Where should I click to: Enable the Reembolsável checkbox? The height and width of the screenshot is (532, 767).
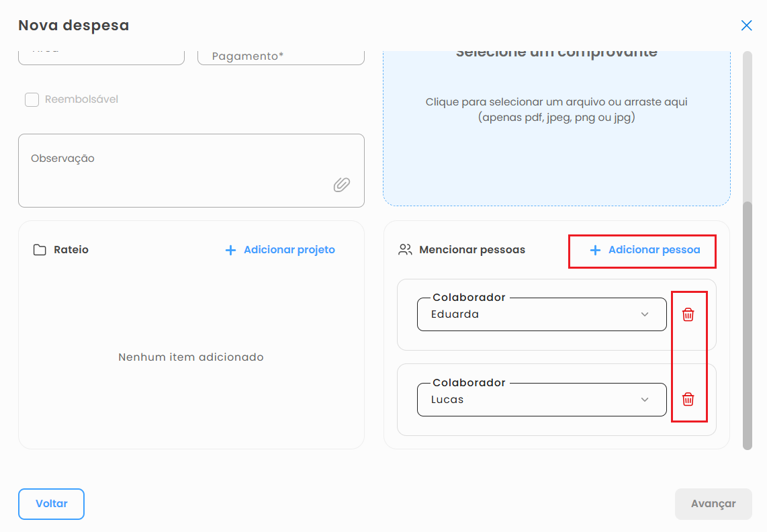pos(32,100)
